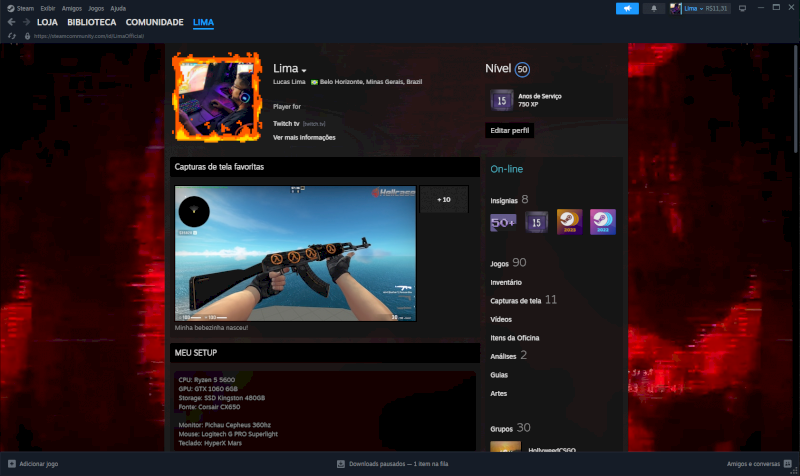Open Capturas de tela 11 link
This screenshot has width=800, height=476.
[x=523, y=300]
